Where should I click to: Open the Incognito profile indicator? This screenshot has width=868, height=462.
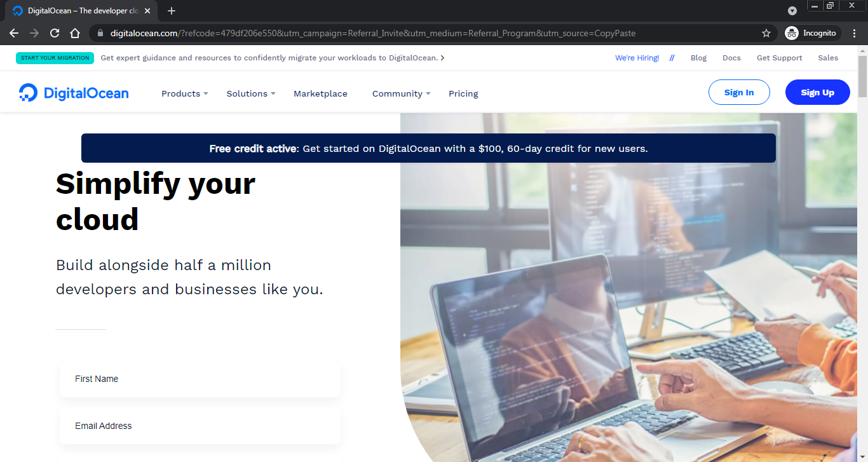811,33
